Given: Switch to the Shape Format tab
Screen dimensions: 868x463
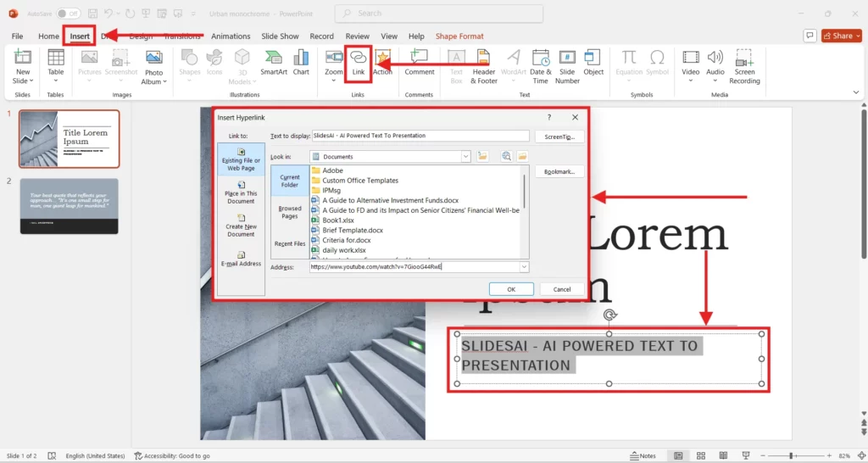Looking at the screenshot, I should click(459, 36).
